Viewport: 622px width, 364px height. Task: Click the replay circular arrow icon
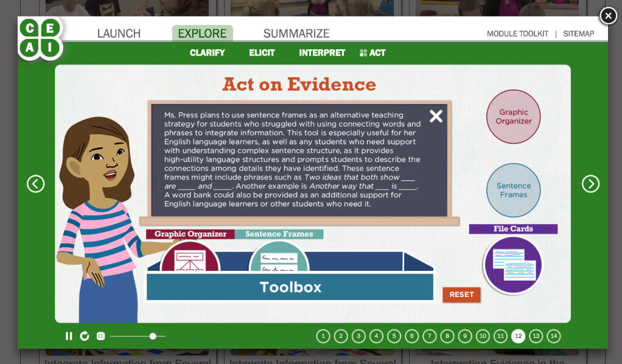pyautogui.click(x=85, y=336)
